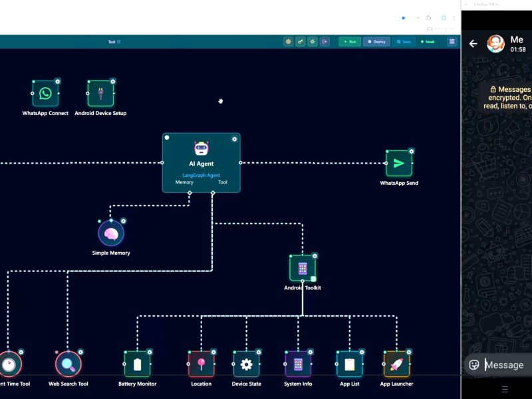
Task: Open settings gear on AI Agent node
Action: coord(234,139)
